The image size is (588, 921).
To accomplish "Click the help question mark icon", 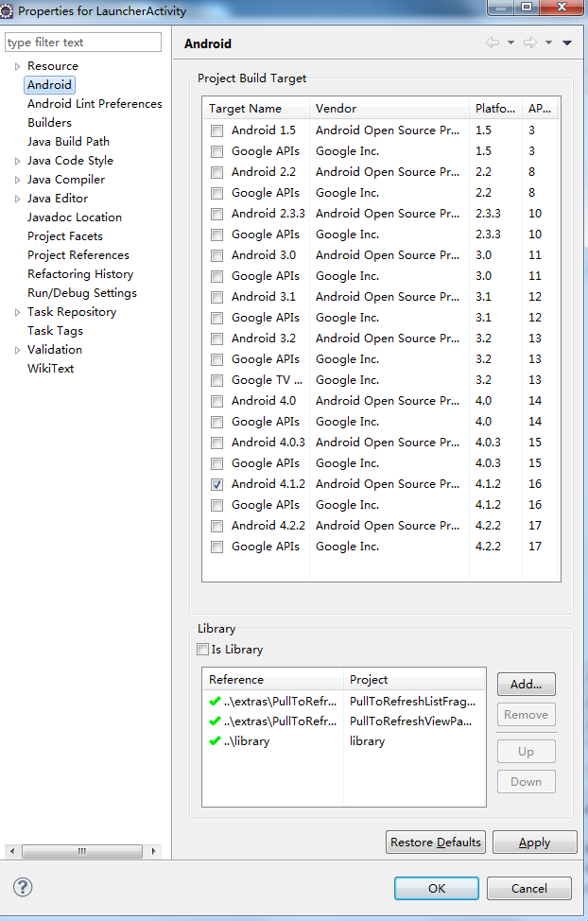I will click(23, 887).
